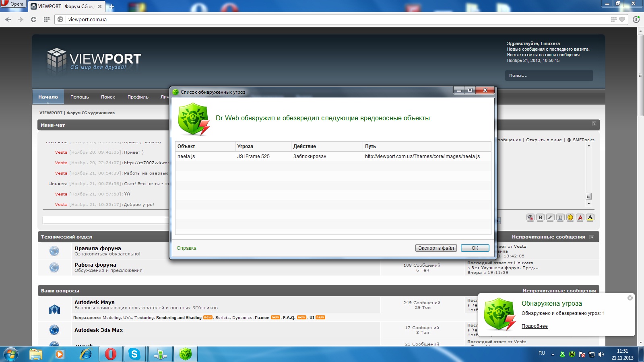The image size is (644, 362).
Task: Choose red font color in mini-chat
Action: [580, 218]
